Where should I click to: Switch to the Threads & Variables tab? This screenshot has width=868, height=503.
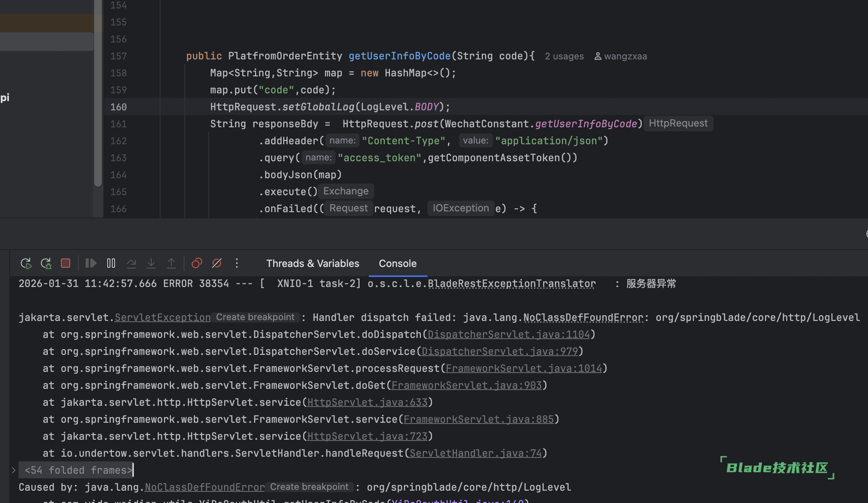point(312,263)
